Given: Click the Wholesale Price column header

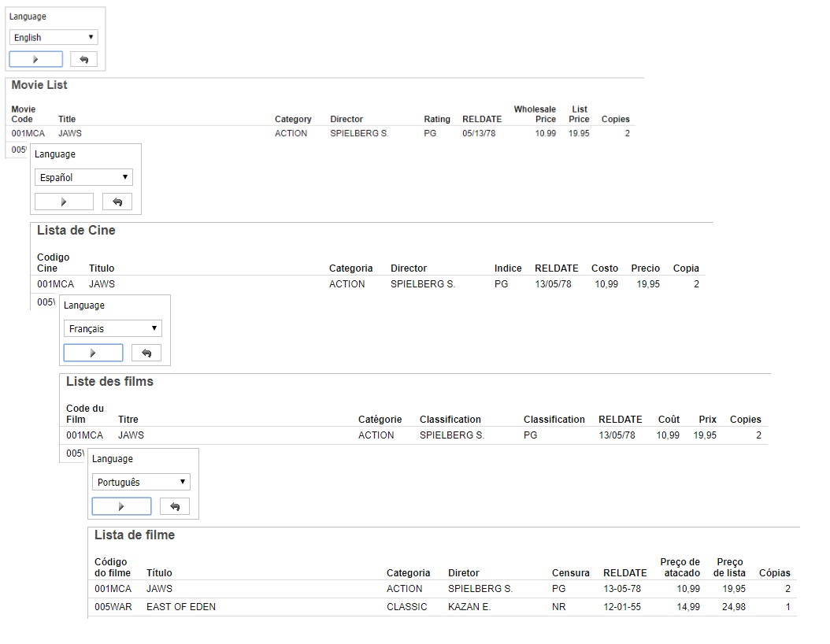Looking at the screenshot, I should pyautogui.click(x=535, y=114).
